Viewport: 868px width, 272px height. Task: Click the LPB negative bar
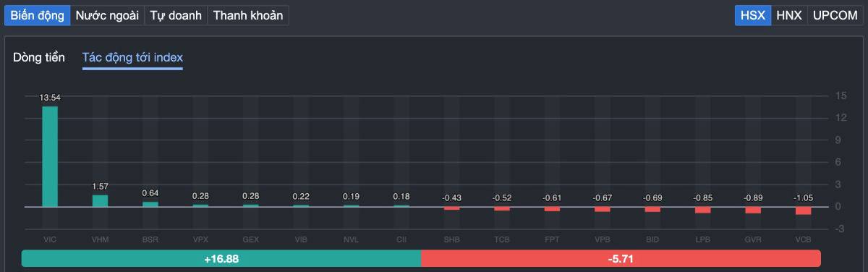click(x=702, y=210)
